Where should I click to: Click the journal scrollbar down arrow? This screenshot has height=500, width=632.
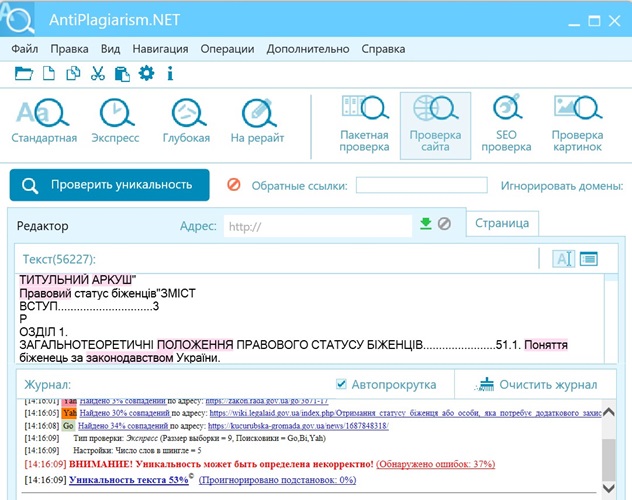608,488
